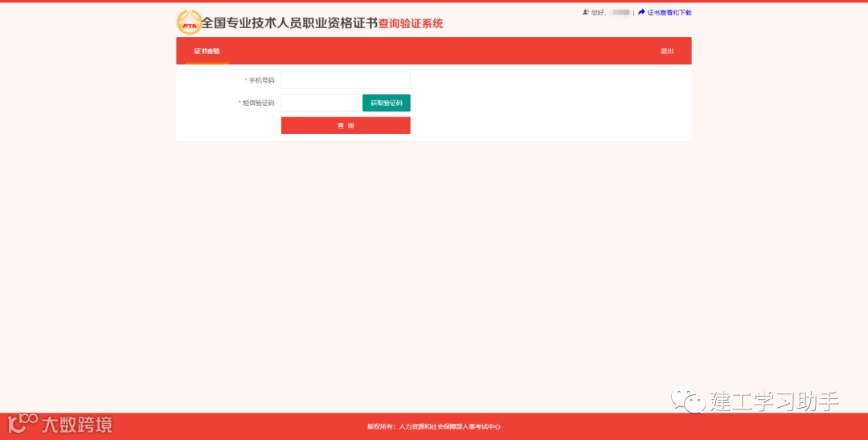
Task: Click the 手机号码 field label
Action: [x=260, y=80]
